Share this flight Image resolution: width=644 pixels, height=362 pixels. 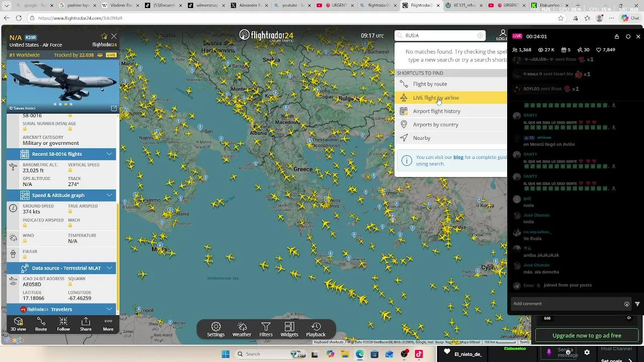(86, 324)
